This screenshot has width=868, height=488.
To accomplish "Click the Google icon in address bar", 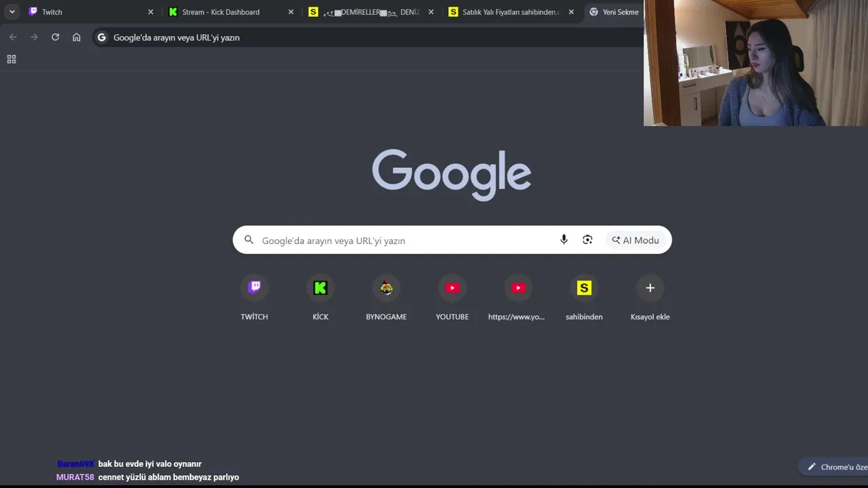I will [x=102, y=37].
